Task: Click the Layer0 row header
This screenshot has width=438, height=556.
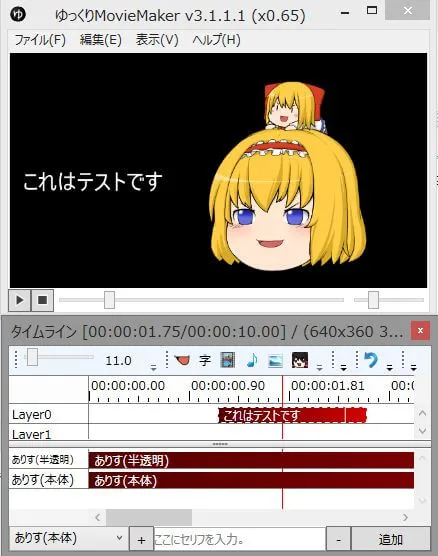Action: (49, 414)
